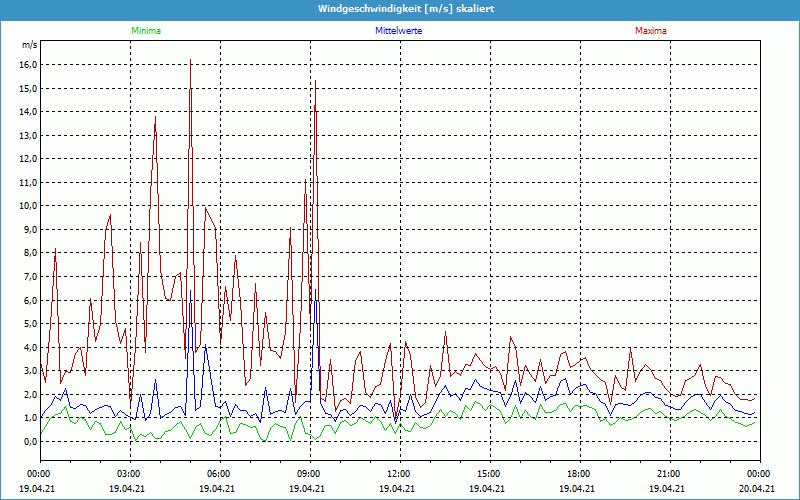Click the 19.04.21 date under 12:00

pos(397,488)
